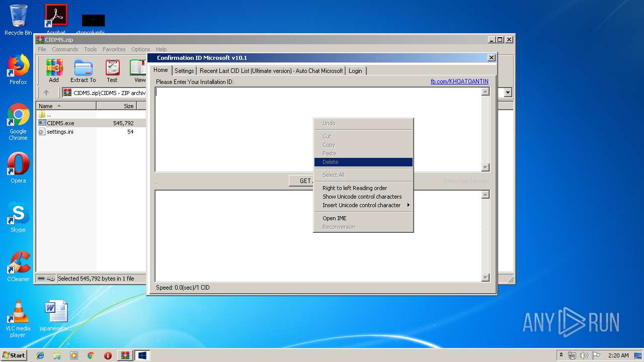
Task: Open media player taskbar icon
Action: point(74,355)
